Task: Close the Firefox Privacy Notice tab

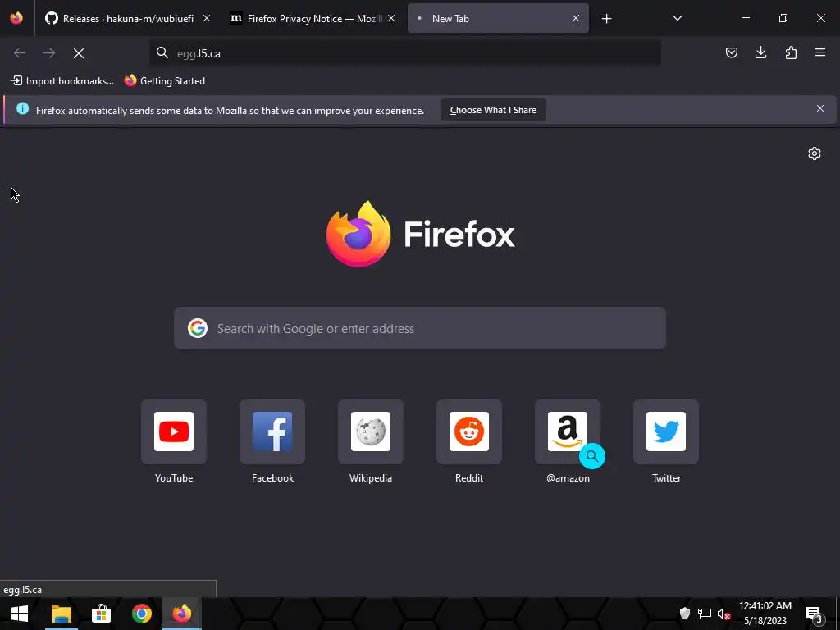Action: click(391, 18)
